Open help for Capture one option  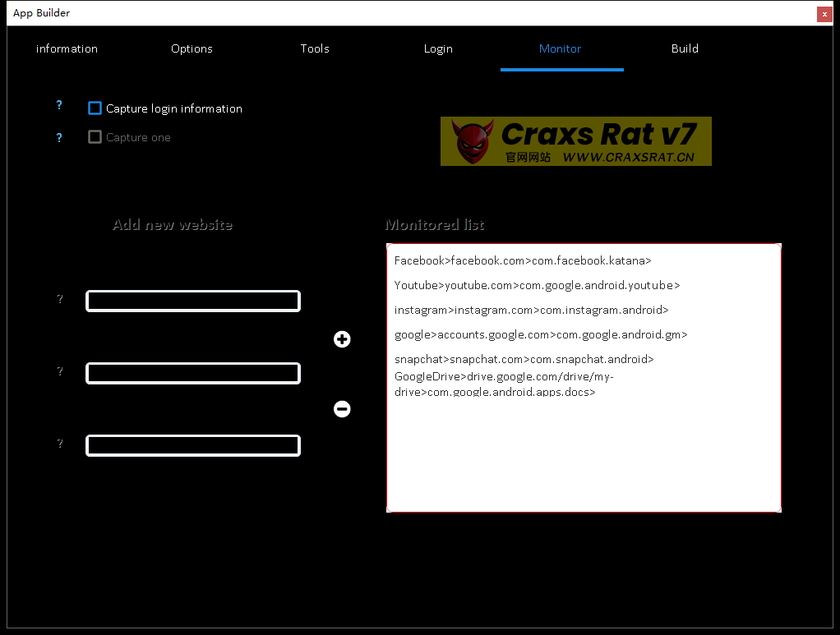click(x=58, y=138)
